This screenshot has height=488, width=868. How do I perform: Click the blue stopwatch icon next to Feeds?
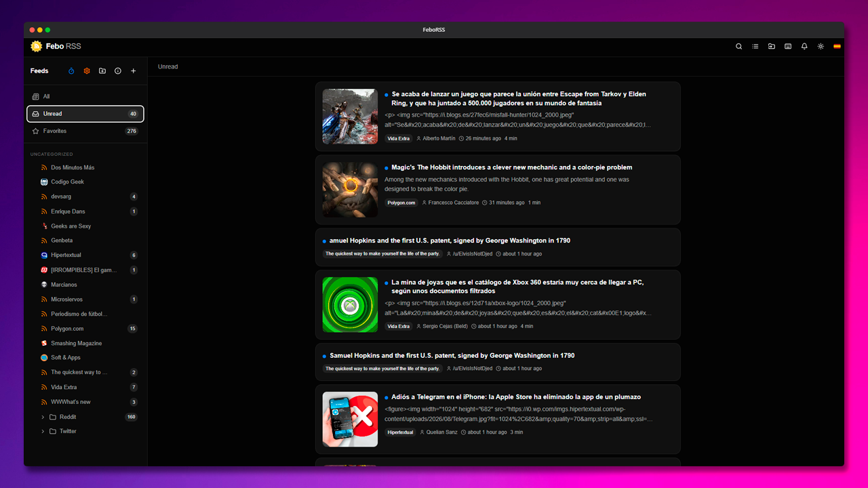tap(71, 71)
